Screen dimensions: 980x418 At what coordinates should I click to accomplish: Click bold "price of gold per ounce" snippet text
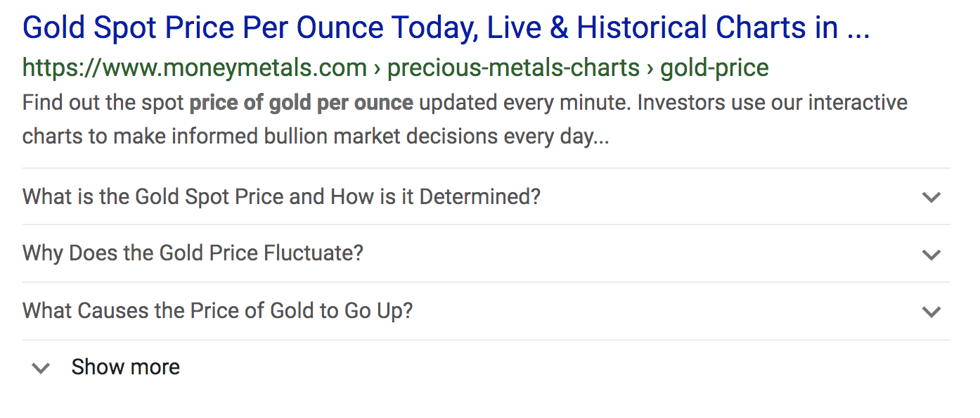pos(301,103)
